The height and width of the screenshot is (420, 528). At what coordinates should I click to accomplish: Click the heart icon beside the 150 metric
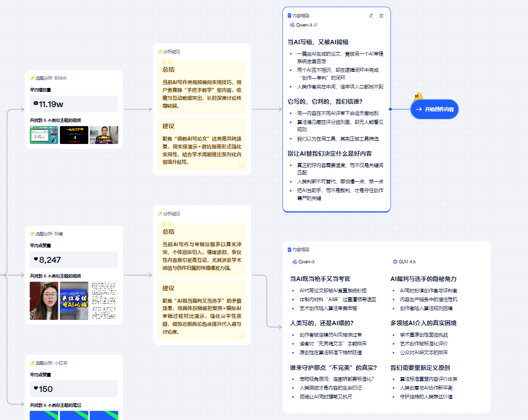[x=35, y=389]
